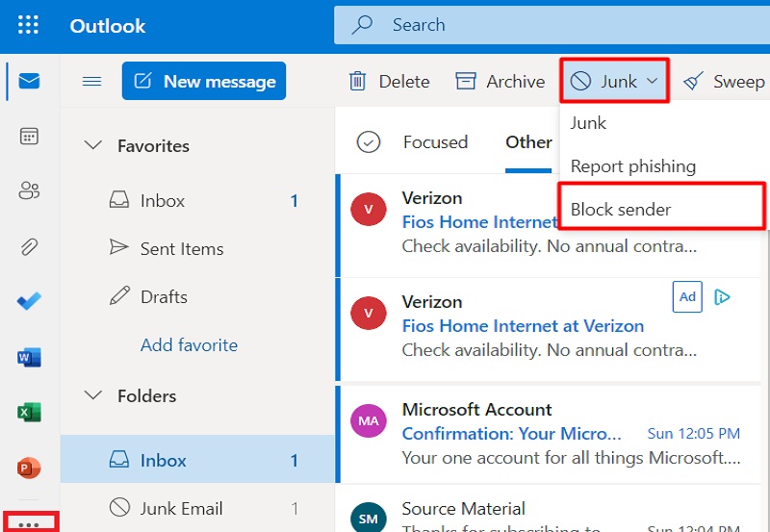
Task: Toggle the hamburger navigation pane button
Action: pyautogui.click(x=91, y=82)
